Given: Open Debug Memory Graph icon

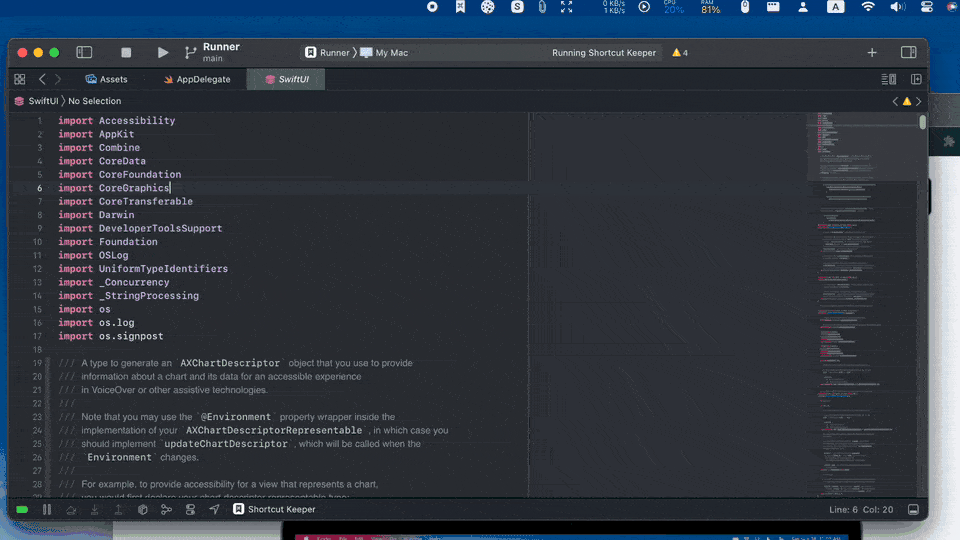Looking at the screenshot, I should pyautogui.click(x=166, y=509).
